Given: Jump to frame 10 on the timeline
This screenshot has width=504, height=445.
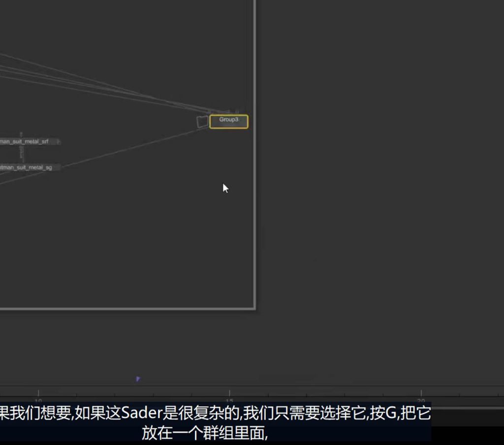Looking at the screenshot, I should pyautogui.click(x=38, y=393).
